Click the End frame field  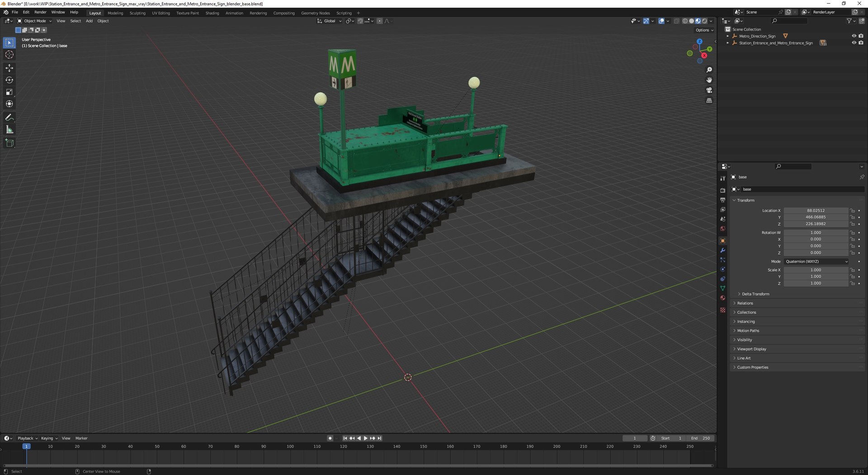(x=701, y=438)
